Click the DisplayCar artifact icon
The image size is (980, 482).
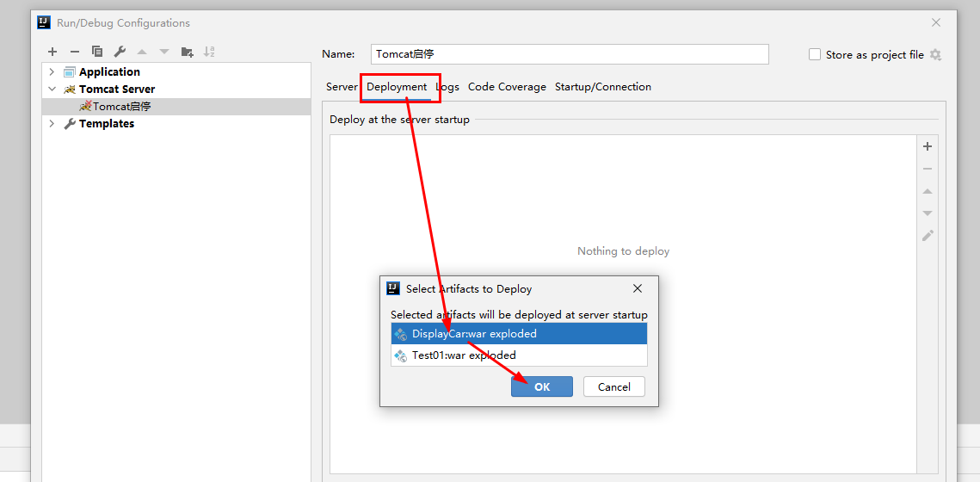point(401,334)
